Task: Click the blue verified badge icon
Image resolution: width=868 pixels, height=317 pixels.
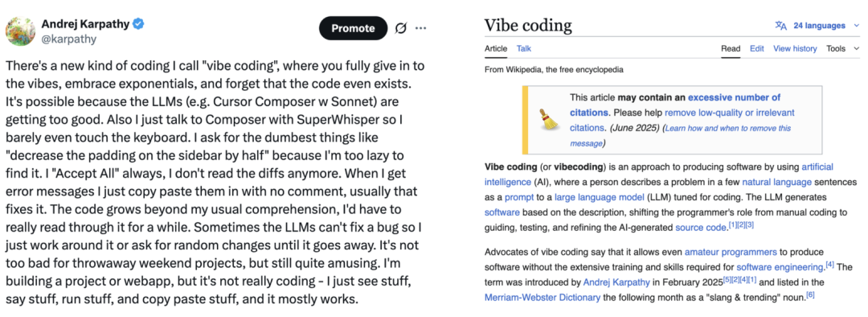Action: click(141, 24)
